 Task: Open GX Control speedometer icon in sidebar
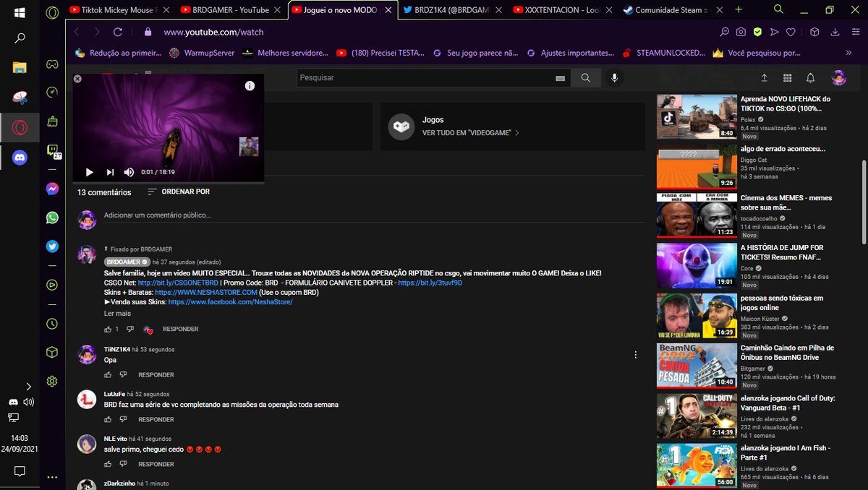52,92
